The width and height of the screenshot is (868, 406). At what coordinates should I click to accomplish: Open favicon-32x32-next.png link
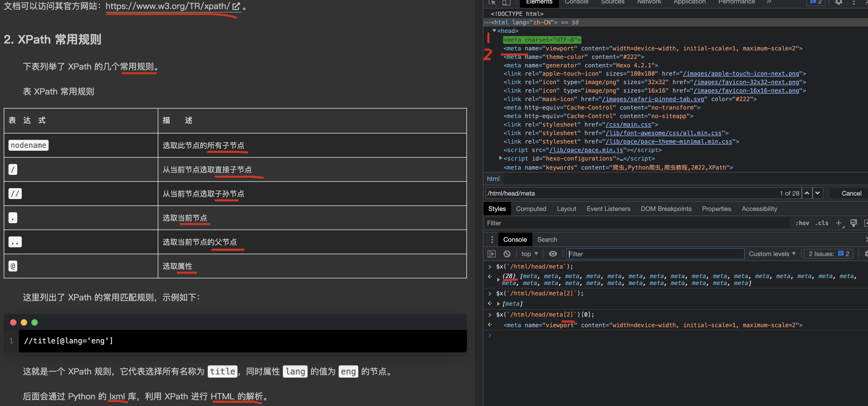[x=746, y=82]
